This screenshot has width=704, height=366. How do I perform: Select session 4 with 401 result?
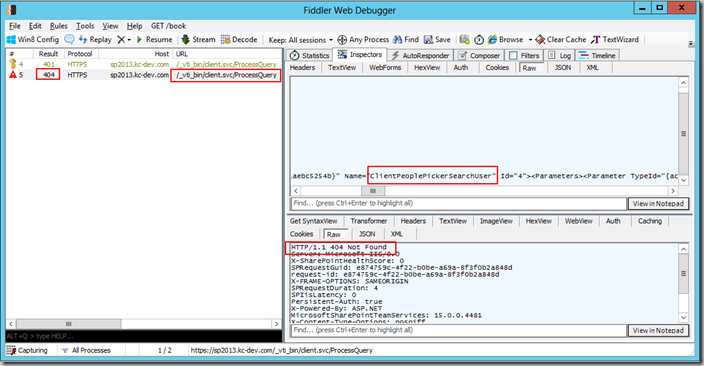[144, 65]
